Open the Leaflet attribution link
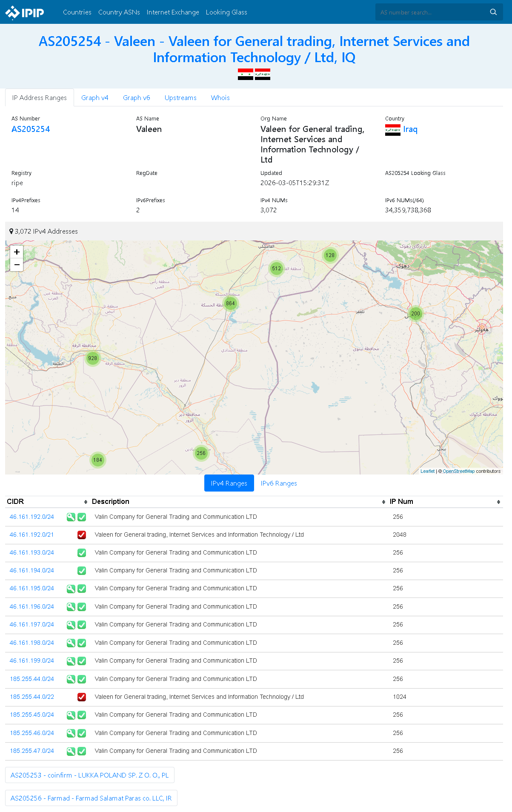Screen dimensions: 512x812 coord(428,471)
